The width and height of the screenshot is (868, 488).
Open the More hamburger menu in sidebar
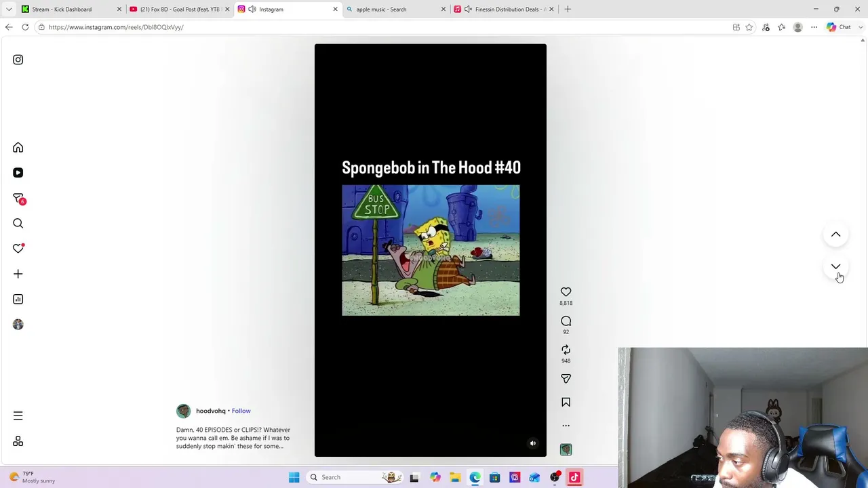pos(18,415)
